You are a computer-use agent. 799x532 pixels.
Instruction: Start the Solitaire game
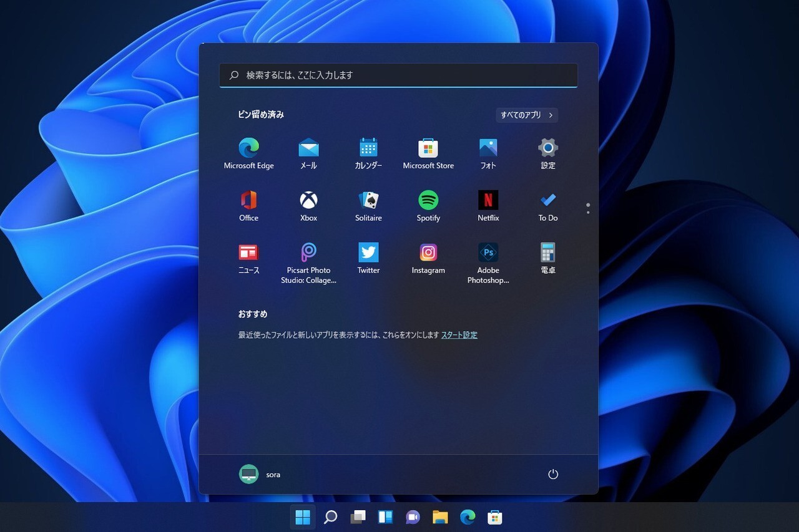[x=368, y=206]
